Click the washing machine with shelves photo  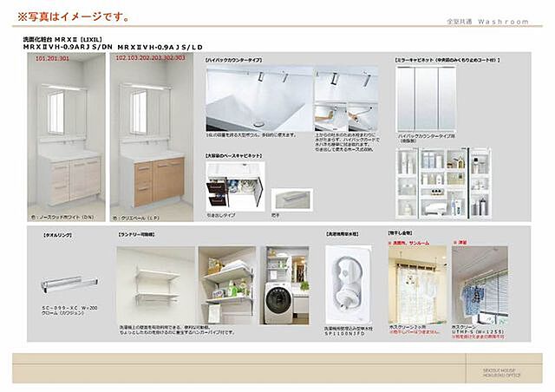285,285
